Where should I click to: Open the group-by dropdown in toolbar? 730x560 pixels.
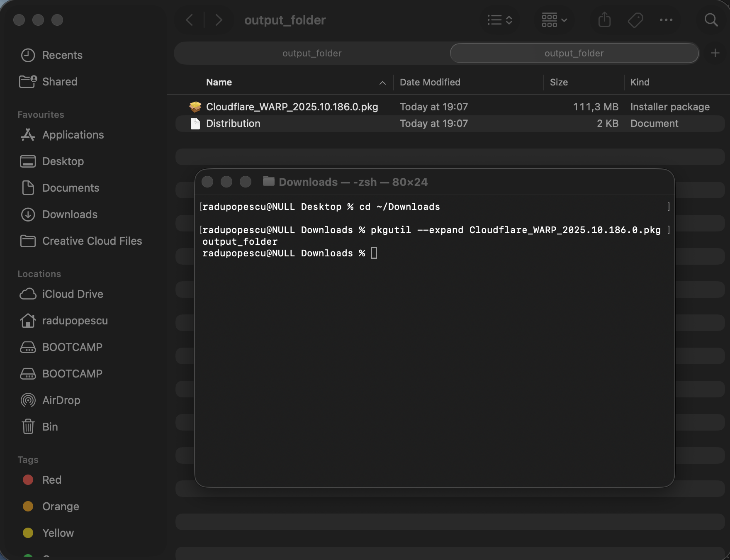pyautogui.click(x=553, y=19)
